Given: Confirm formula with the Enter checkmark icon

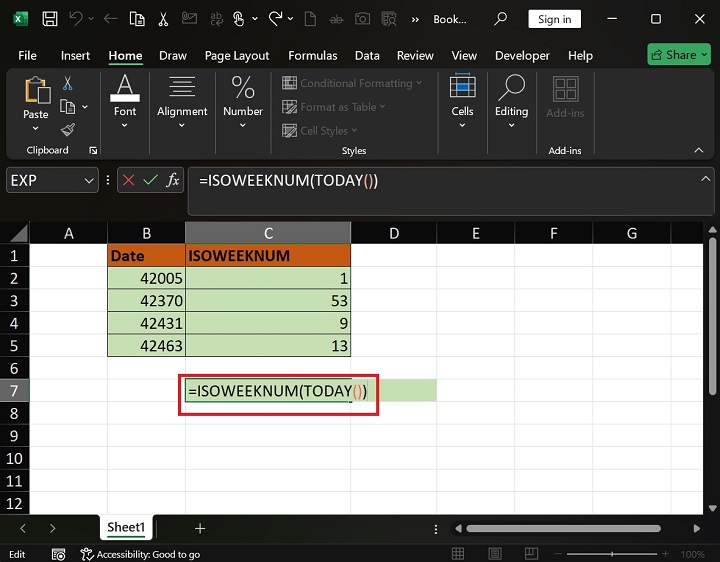Looking at the screenshot, I should (x=150, y=180).
